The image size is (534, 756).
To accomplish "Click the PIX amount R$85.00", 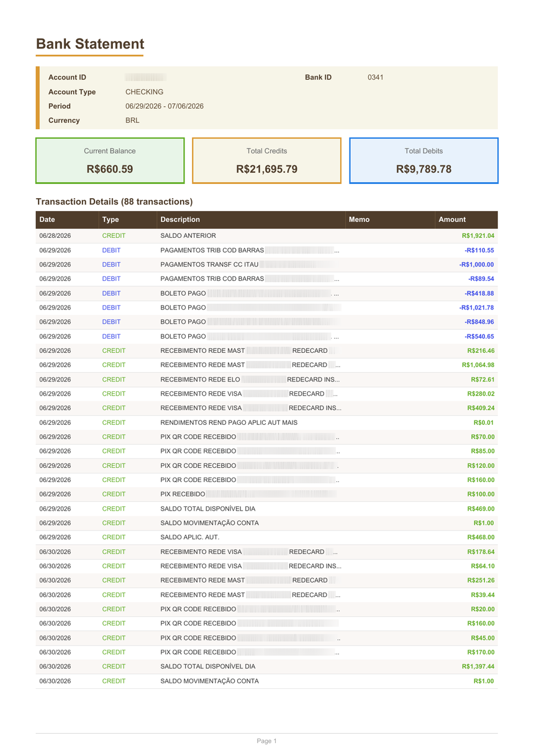I will [x=482, y=451].
